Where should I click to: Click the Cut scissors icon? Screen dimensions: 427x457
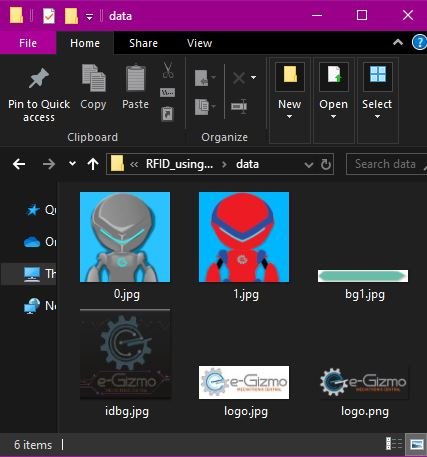pyautogui.click(x=168, y=70)
